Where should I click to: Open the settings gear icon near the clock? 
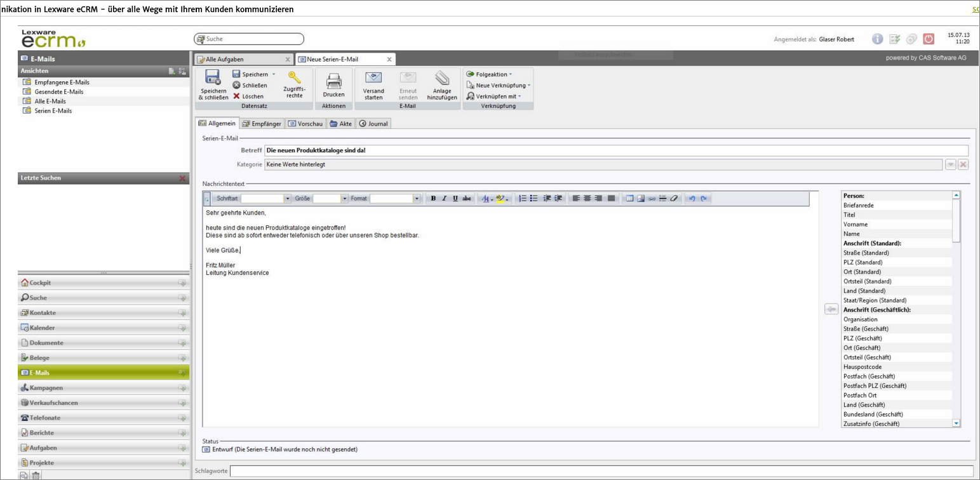coord(911,39)
